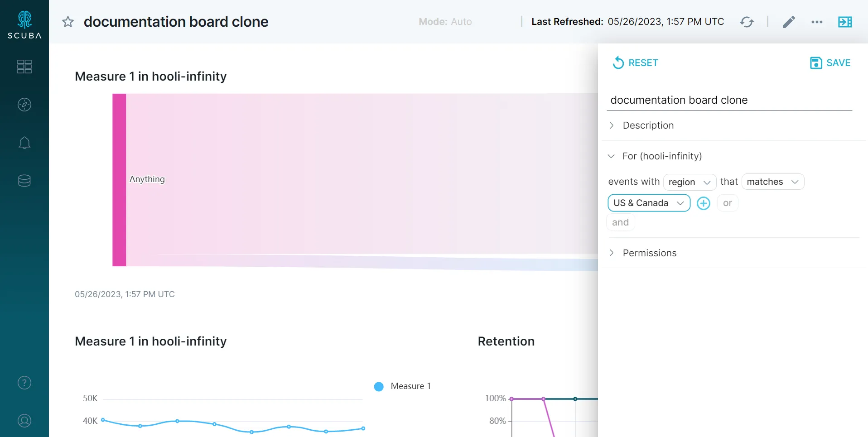Click the RESET button
Image resolution: width=868 pixels, height=437 pixels.
[x=636, y=63]
